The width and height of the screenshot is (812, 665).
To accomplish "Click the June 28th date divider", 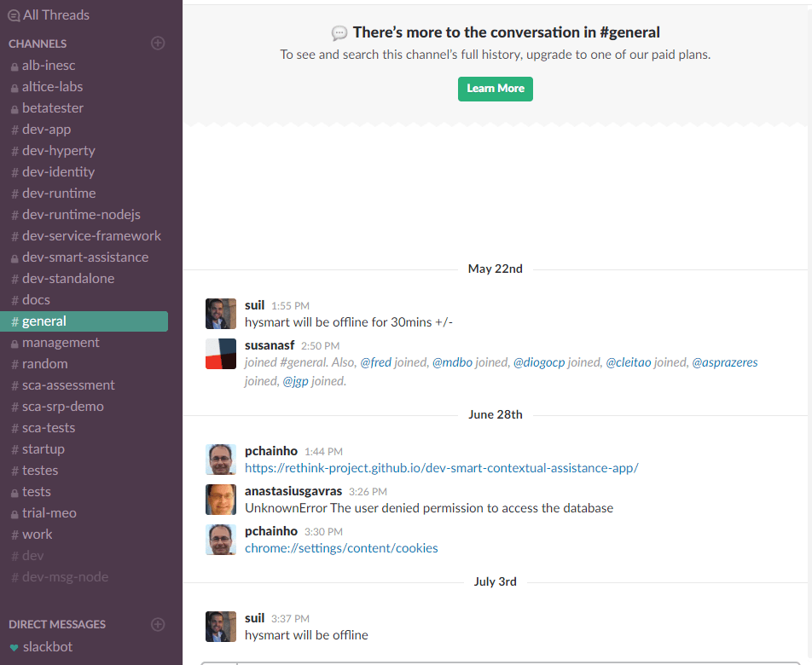I will point(495,414).
